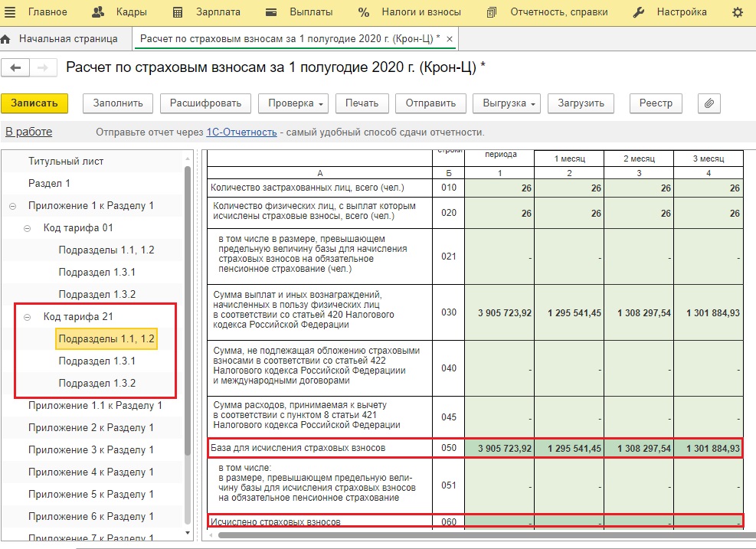Screen dimensions: 756x549
Task: Select Приложение 4 к Разделу 1
Action: pyautogui.click(x=91, y=472)
